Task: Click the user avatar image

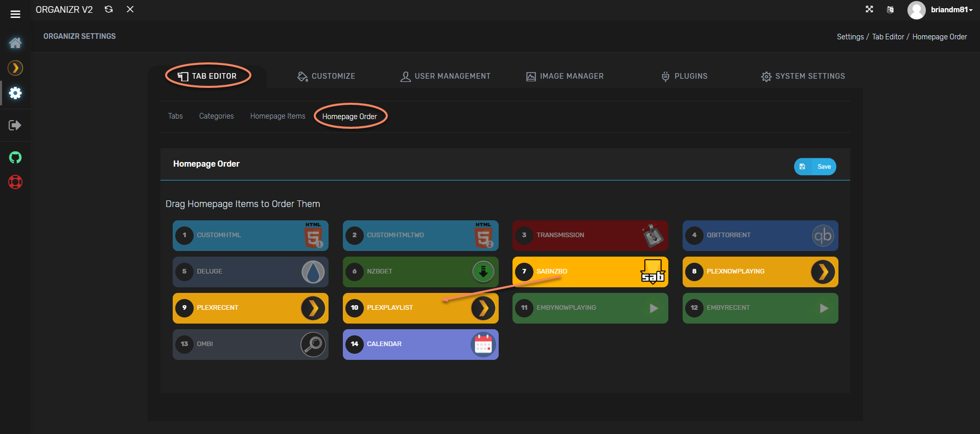Action: coord(917,10)
